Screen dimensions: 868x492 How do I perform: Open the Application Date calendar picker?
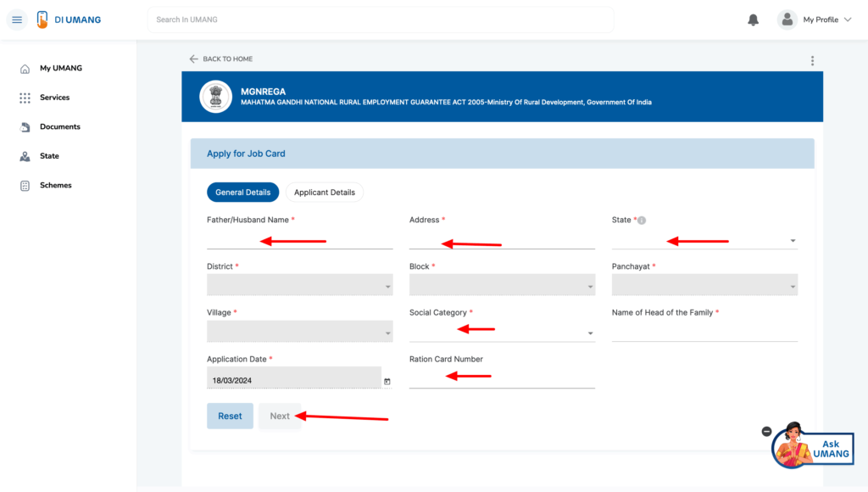point(387,381)
